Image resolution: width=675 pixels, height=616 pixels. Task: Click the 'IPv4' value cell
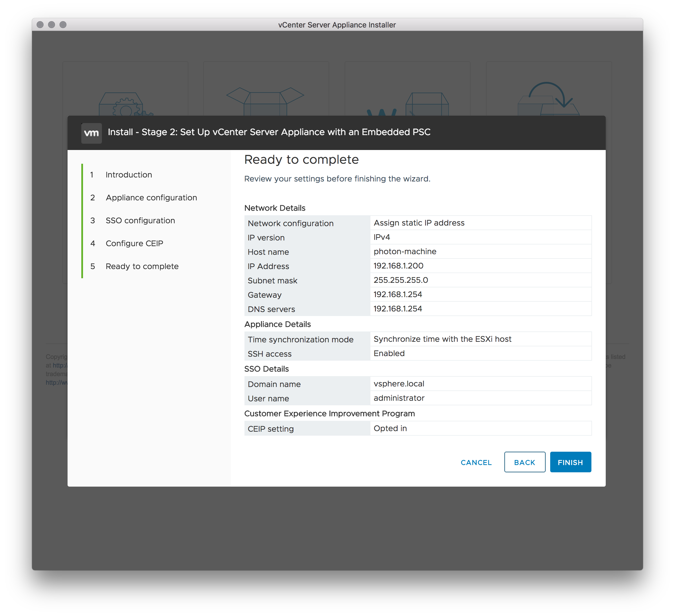pyautogui.click(x=480, y=237)
